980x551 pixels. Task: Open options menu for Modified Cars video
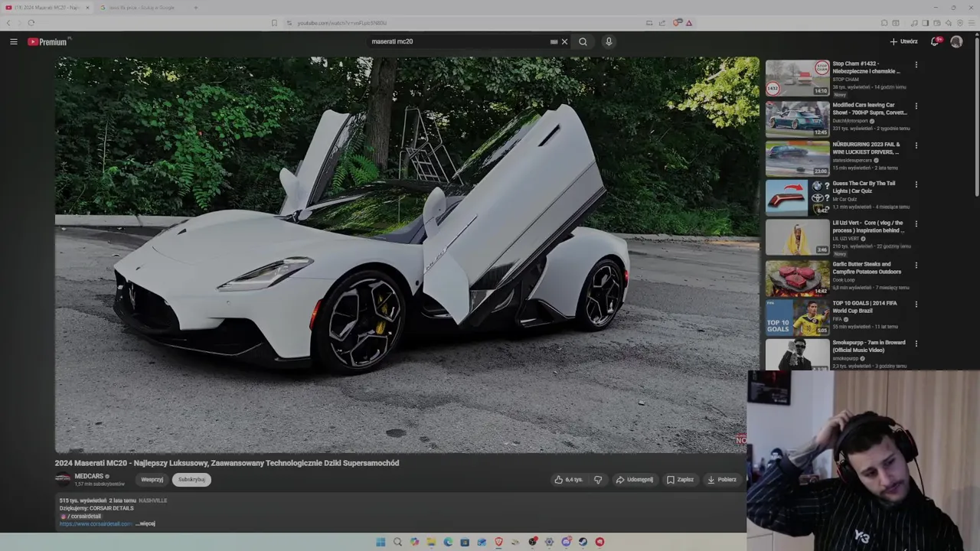click(x=916, y=106)
